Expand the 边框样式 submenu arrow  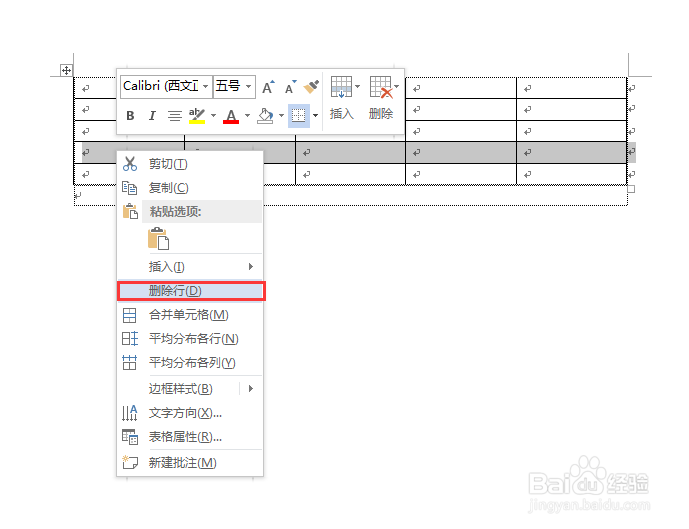(251, 389)
